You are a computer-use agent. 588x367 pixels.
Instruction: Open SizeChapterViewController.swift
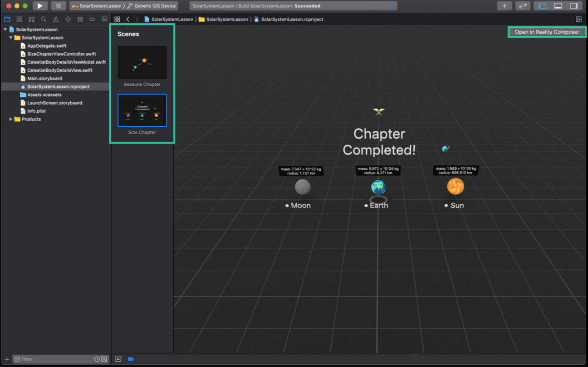click(61, 54)
